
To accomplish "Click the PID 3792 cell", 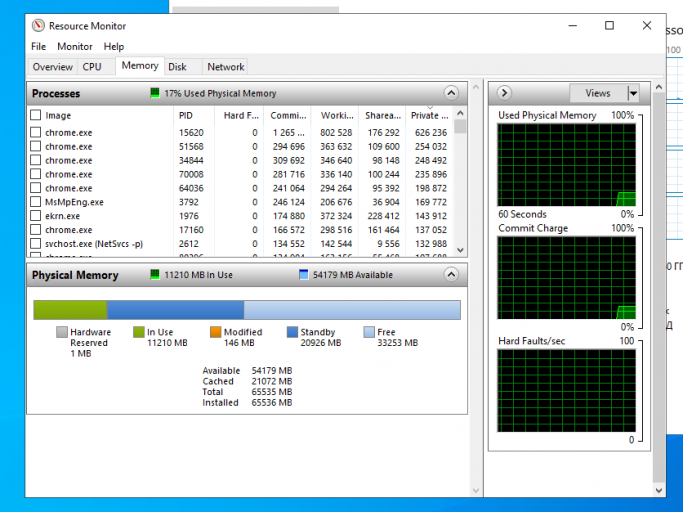I will click(x=189, y=202).
